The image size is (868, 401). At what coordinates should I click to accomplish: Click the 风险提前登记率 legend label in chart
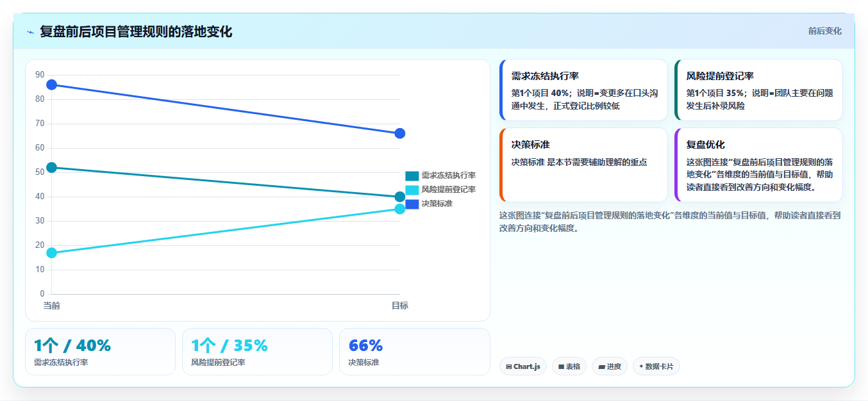(449, 190)
